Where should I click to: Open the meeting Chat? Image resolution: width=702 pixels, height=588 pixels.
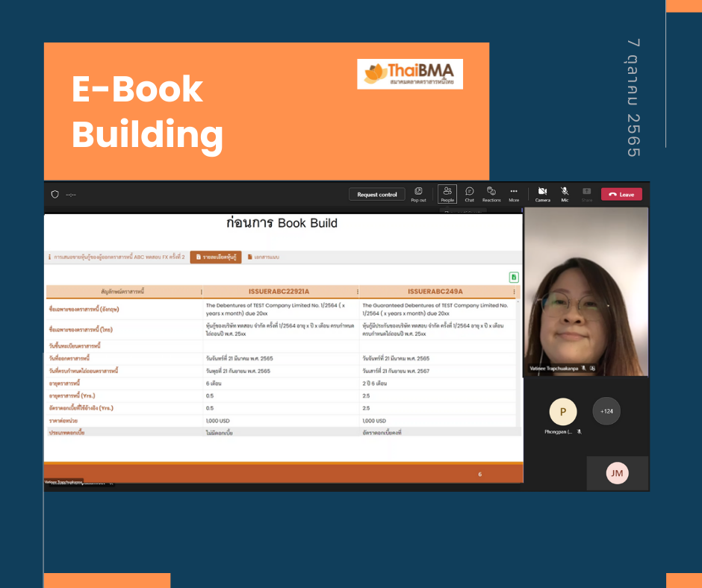click(469, 194)
